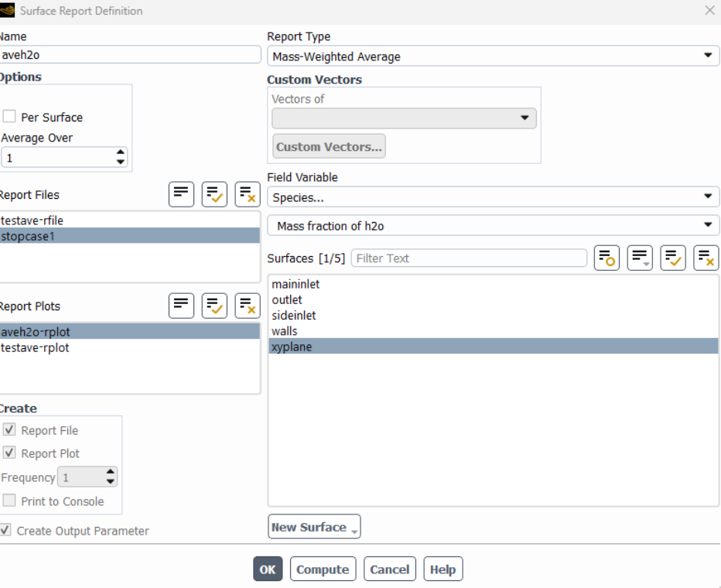Open the Report Type dropdown
721x588 pixels.
(x=493, y=56)
